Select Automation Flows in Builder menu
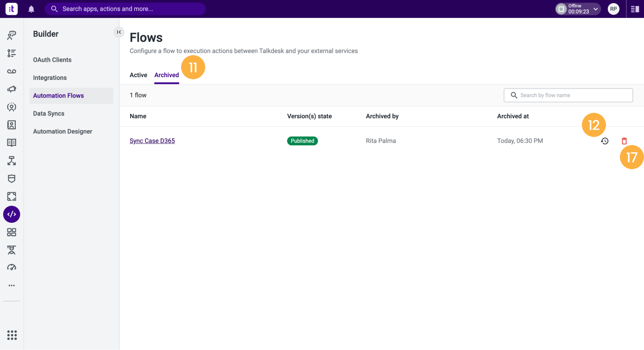Viewport: 644px width, 350px height. click(x=72, y=96)
